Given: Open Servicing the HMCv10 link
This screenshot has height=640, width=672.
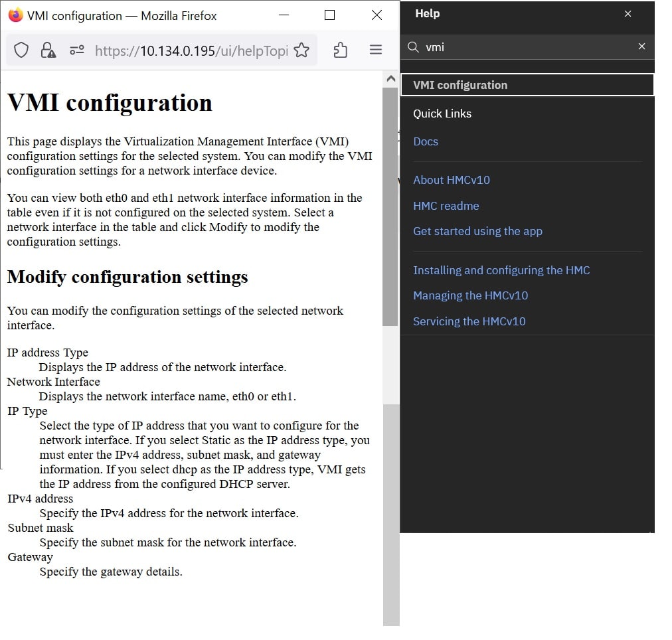Looking at the screenshot, I should (469, 321).
